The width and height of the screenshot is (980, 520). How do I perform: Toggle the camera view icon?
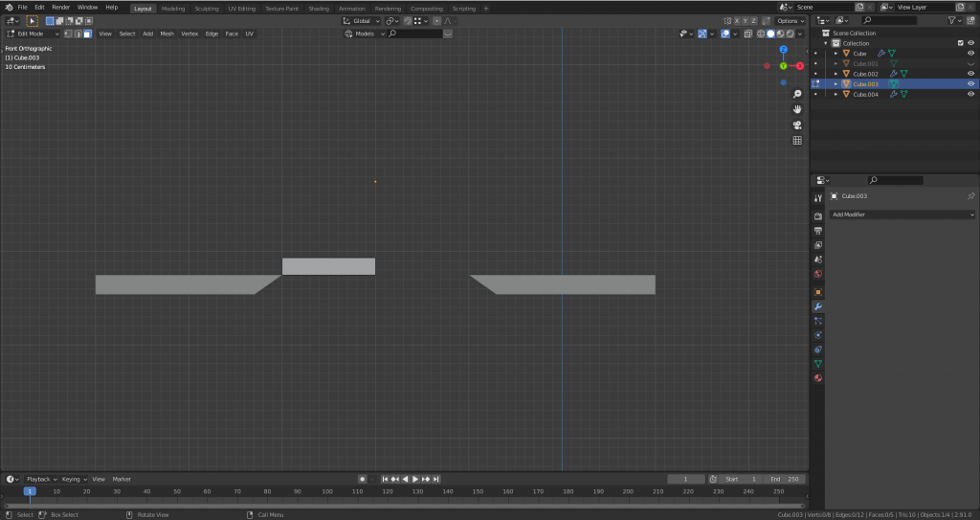point(797,125)
